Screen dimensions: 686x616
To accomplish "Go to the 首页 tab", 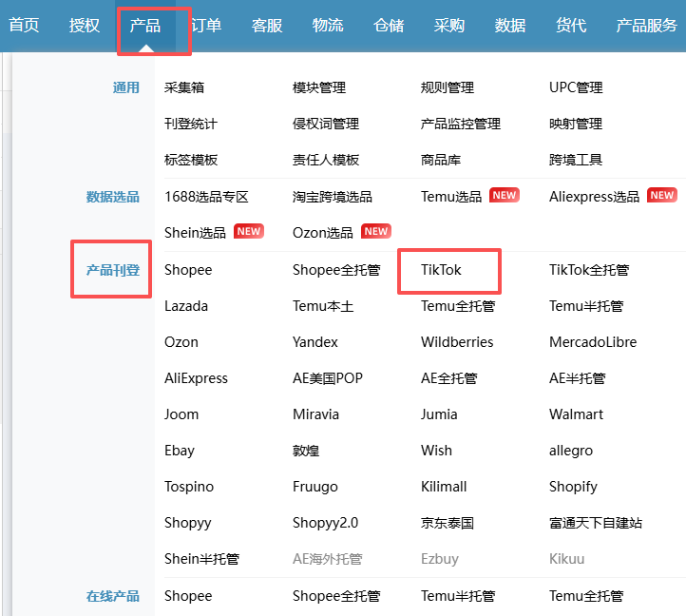I will [x=24, y=26].
